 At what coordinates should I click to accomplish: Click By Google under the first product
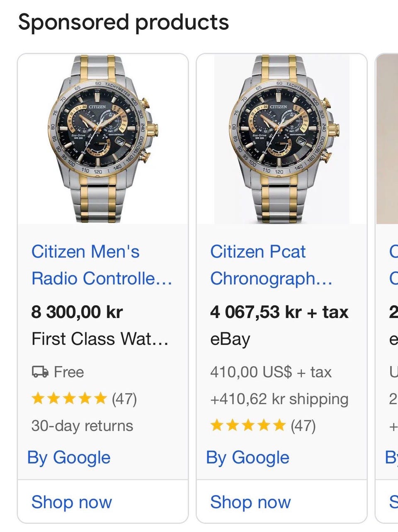pos(69,458)
